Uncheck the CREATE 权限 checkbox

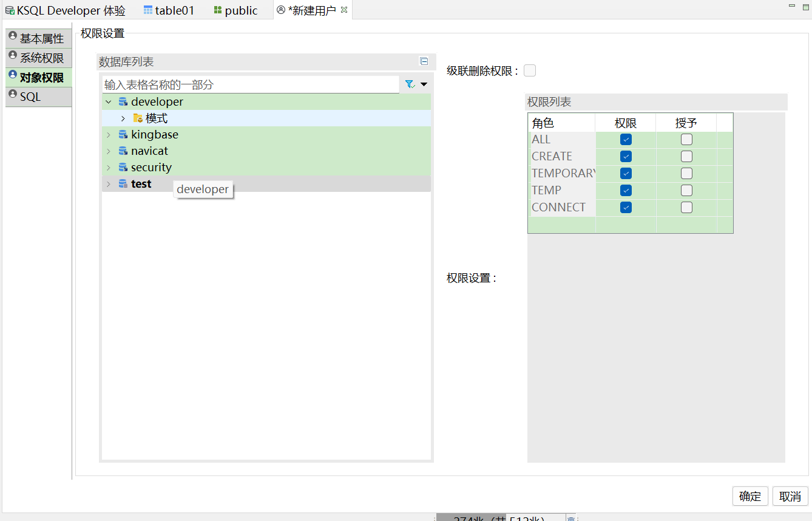coord(626,157)
